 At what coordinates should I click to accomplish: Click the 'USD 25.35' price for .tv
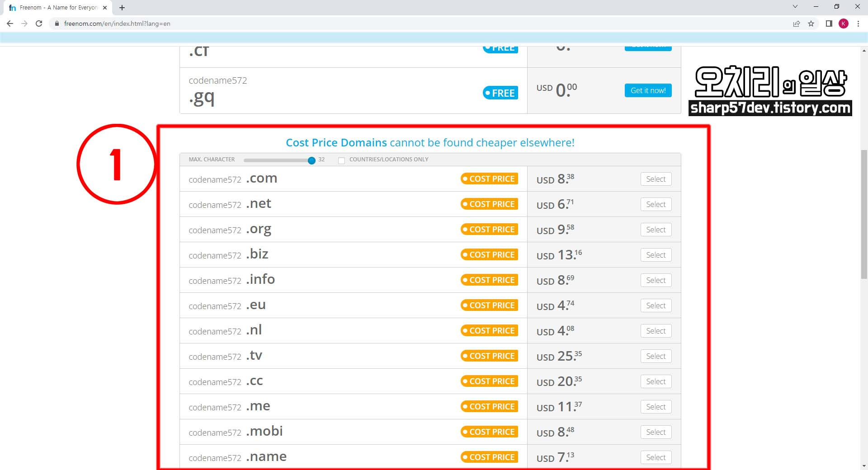[x=559, y=356]
